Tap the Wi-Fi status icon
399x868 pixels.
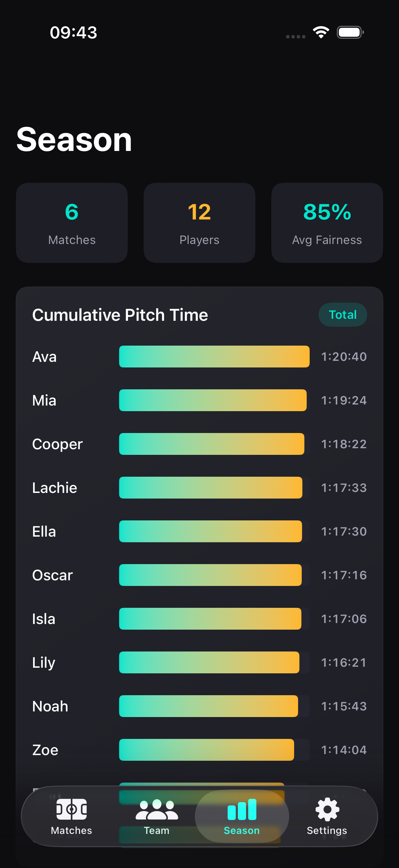click(x=321, y=33)
